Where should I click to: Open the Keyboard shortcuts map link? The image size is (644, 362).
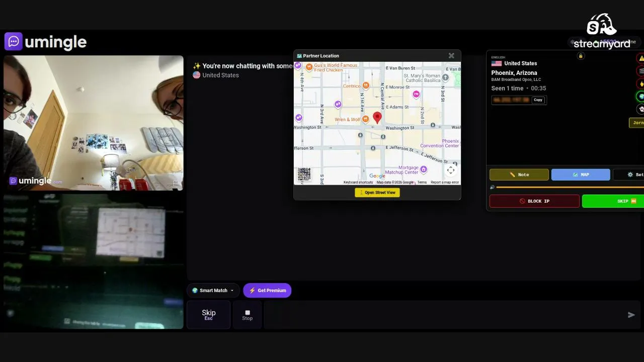pos(358,183)
